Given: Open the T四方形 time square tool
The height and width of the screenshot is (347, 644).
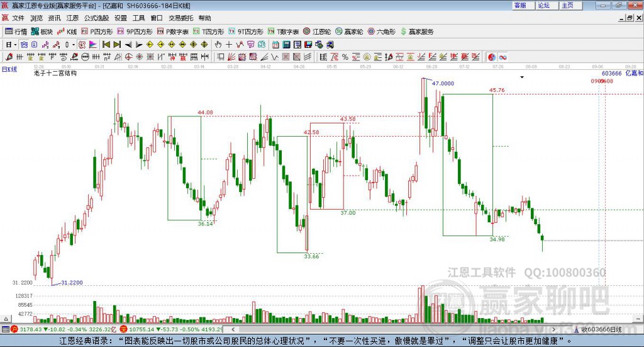Looking at the screenshot, I should click(x=209, y=31).
